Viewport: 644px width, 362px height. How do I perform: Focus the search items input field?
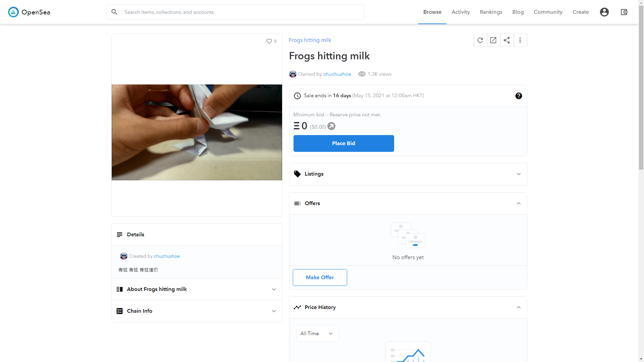pyautogui.click(x=235, y=12)
